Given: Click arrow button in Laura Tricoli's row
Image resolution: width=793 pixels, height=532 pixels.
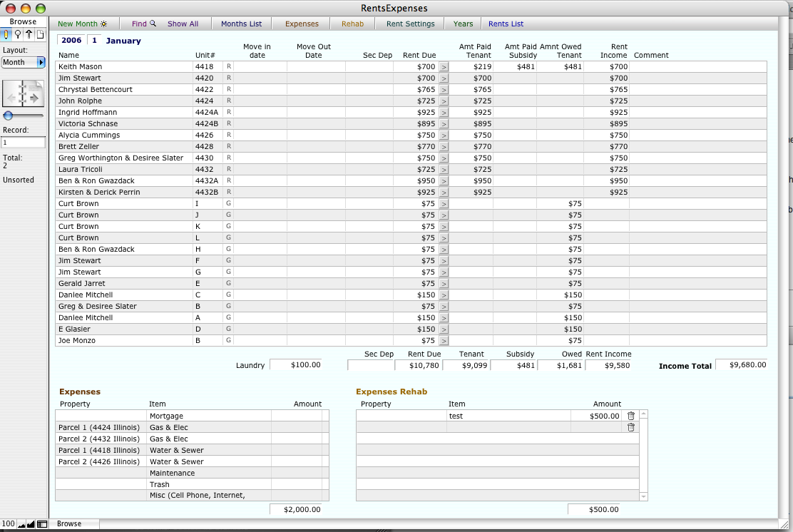Looking at the screenshot, I should (x=444, y=170).
